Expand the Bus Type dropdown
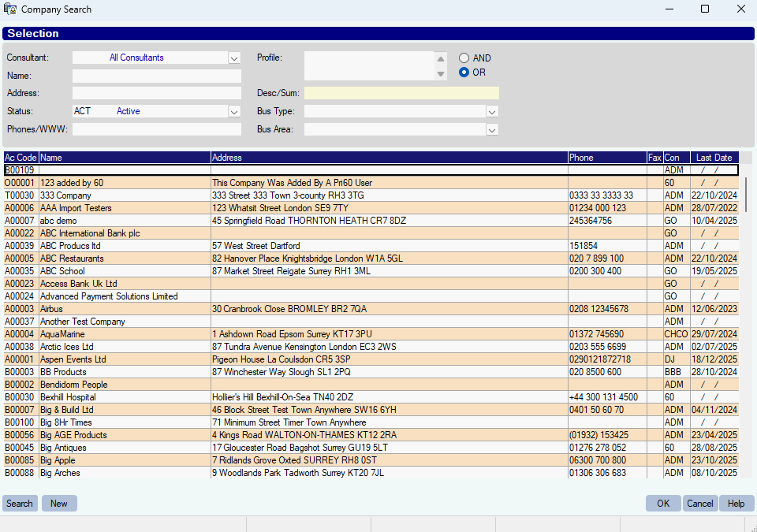The width and height of the screenshot is (757, 532). click(492, 111)
